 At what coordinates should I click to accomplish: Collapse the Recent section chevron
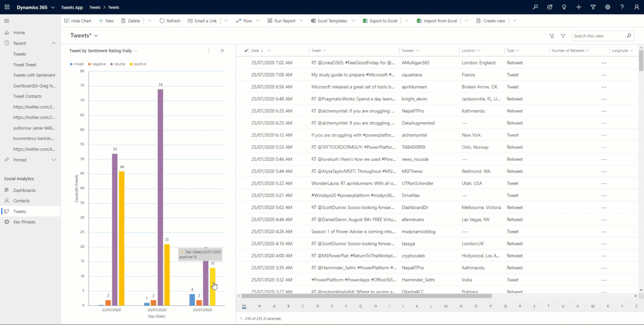[x=54, y=43]
